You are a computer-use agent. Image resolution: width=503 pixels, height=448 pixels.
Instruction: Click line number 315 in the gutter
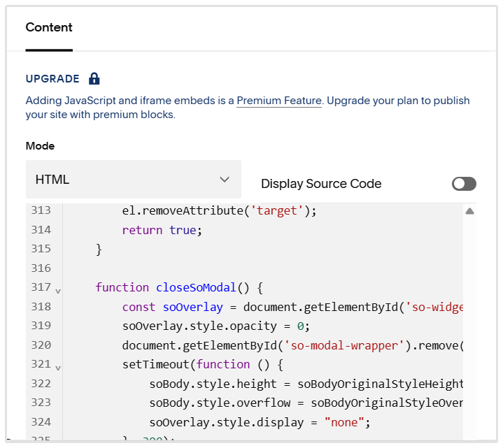click(x=41, y=249)
